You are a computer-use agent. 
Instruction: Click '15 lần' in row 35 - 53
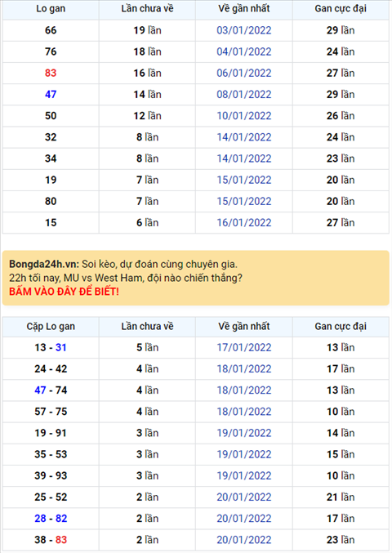(x=341, y=455)
